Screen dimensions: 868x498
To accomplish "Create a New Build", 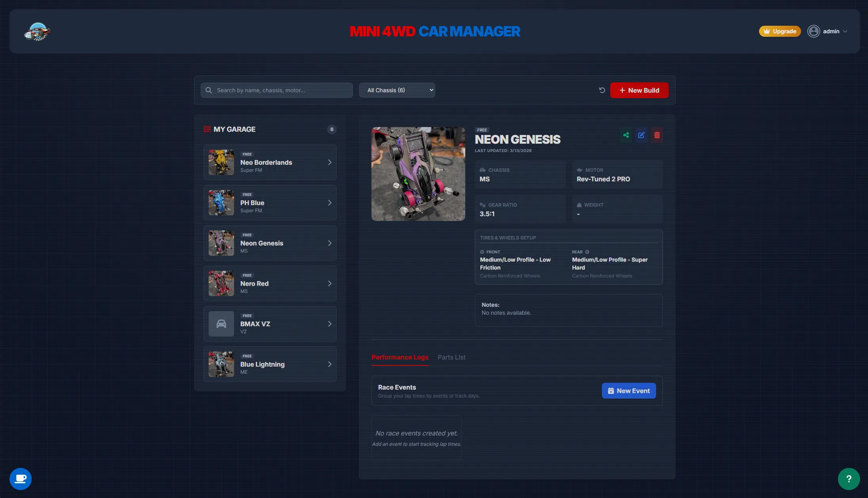I will [639, 90].
